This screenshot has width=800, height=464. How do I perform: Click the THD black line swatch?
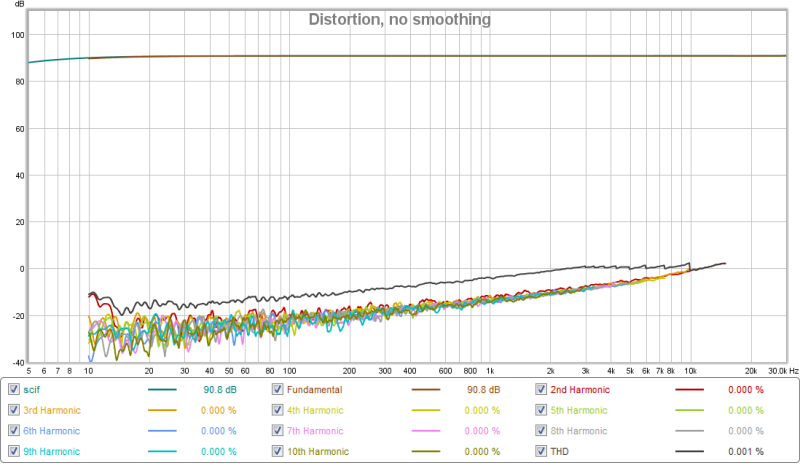pyautogui.click(x=689, y=451)
